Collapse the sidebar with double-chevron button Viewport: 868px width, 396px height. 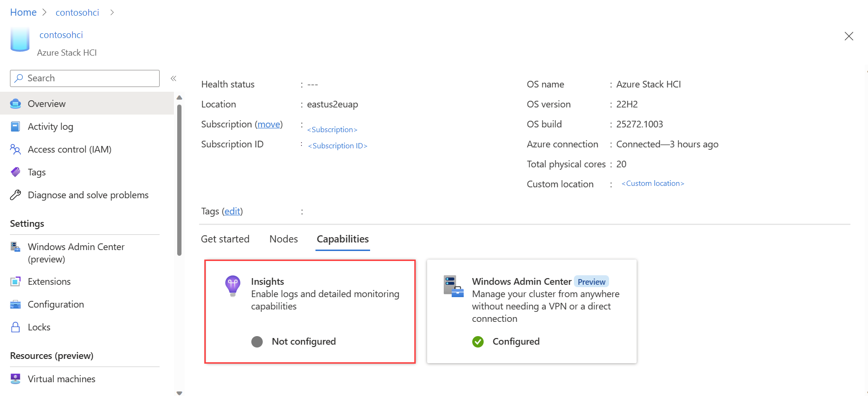coord(173,78)
